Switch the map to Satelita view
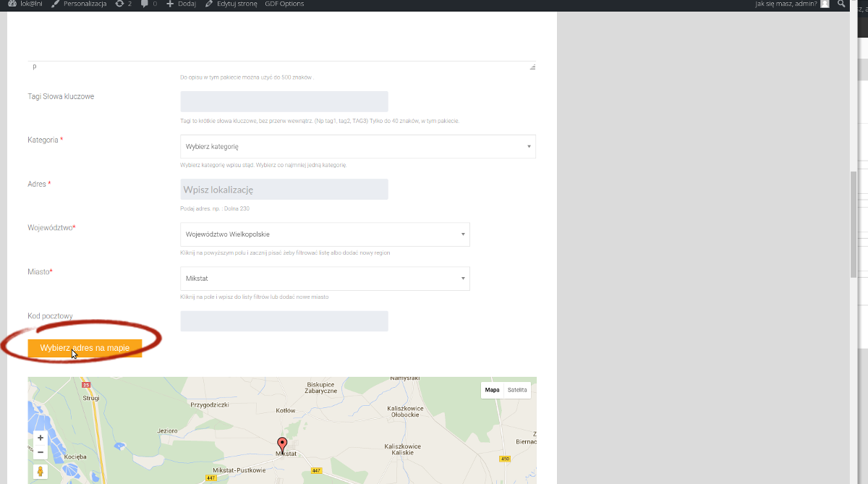Viewport: 868px width, 484px height. point(517,390)
